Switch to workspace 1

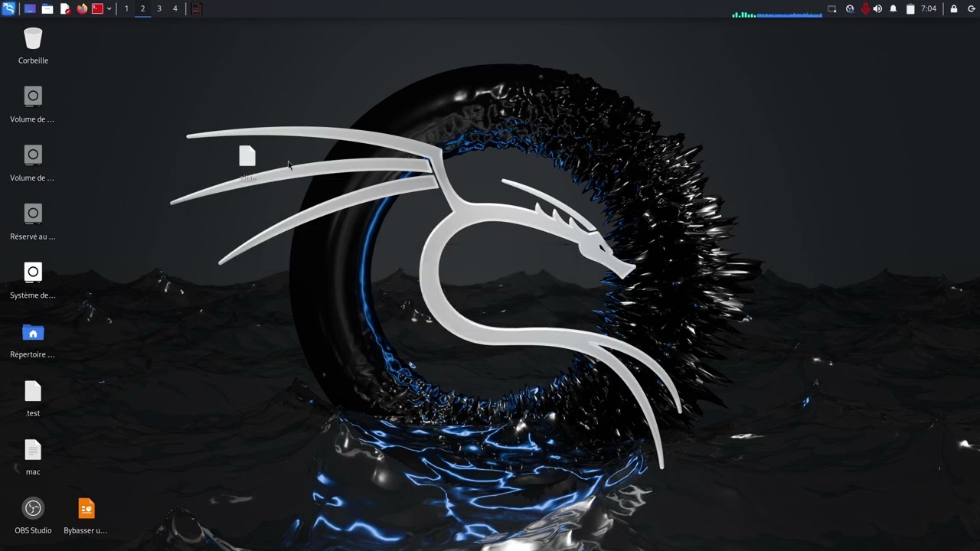tap(126, 9)
